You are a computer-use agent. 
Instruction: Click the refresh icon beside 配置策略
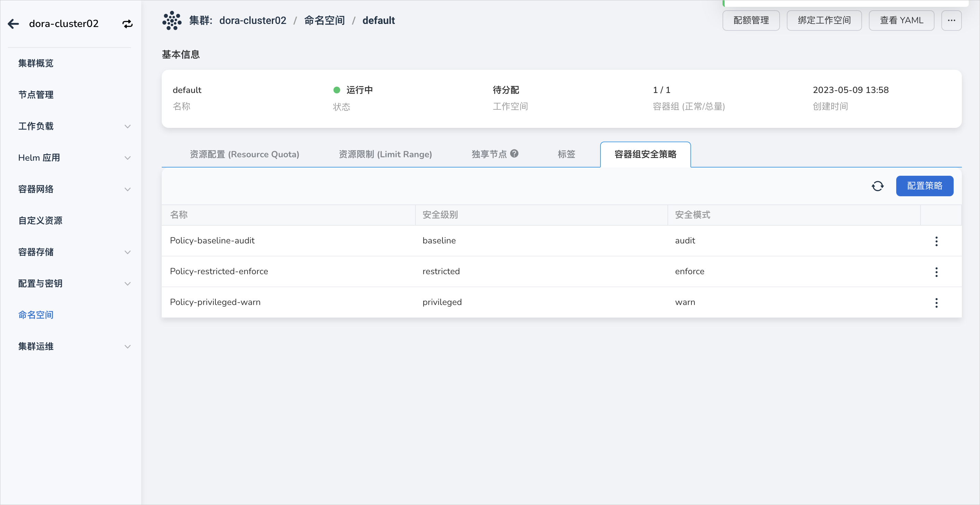(x=878, y=186)
